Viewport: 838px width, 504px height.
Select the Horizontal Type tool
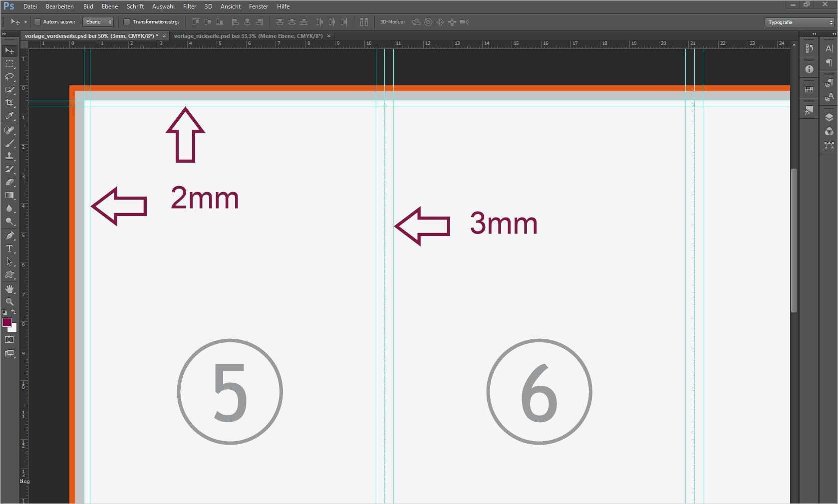point(9,249)
